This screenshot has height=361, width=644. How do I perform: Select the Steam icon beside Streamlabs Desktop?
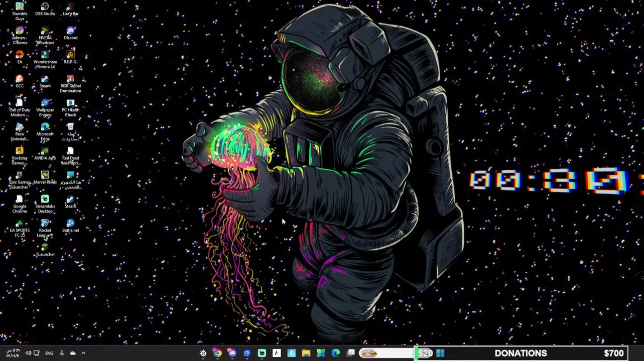pyautogui.click(x=70, y=202)
